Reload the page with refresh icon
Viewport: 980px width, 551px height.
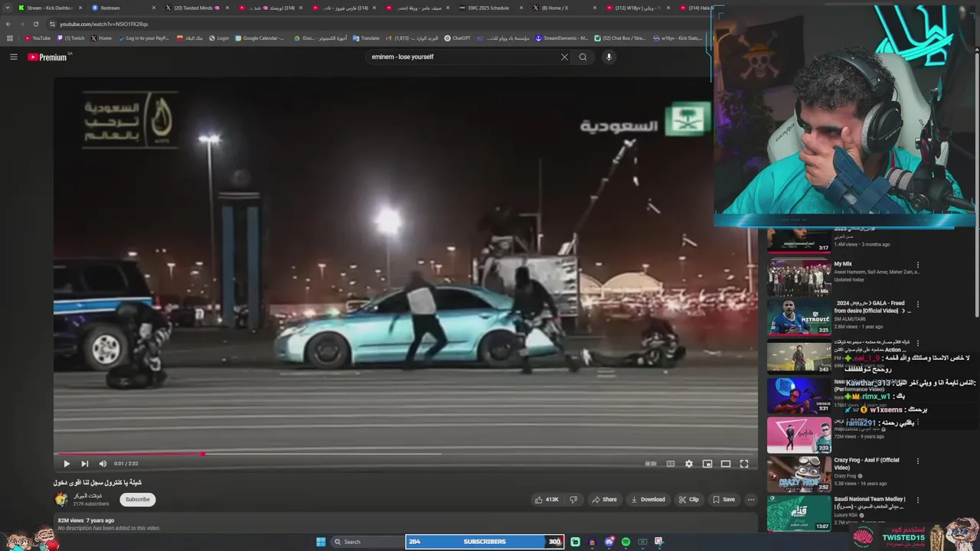pos(35,24)
